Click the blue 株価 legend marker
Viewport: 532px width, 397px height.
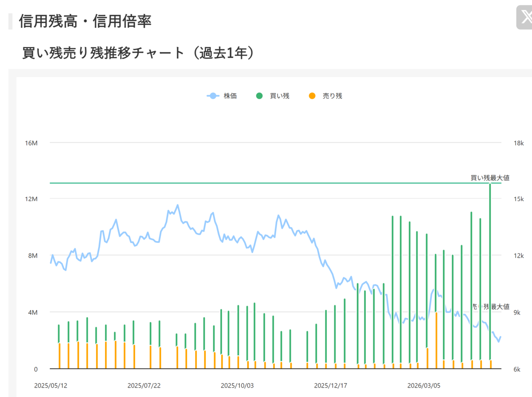pos(213,96)
